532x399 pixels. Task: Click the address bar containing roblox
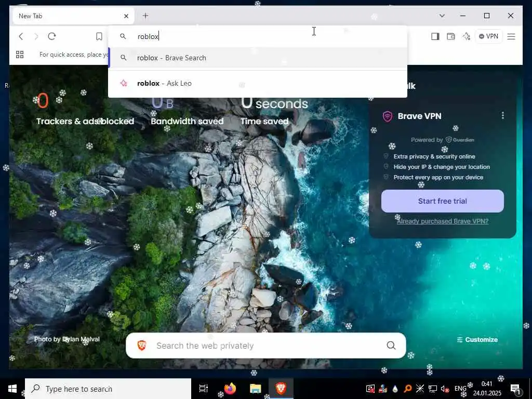[258, 36]
